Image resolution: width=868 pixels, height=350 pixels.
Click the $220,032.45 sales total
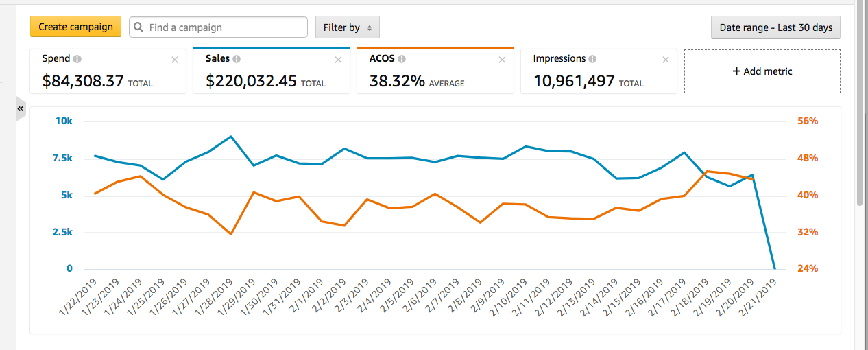(252, 82)
